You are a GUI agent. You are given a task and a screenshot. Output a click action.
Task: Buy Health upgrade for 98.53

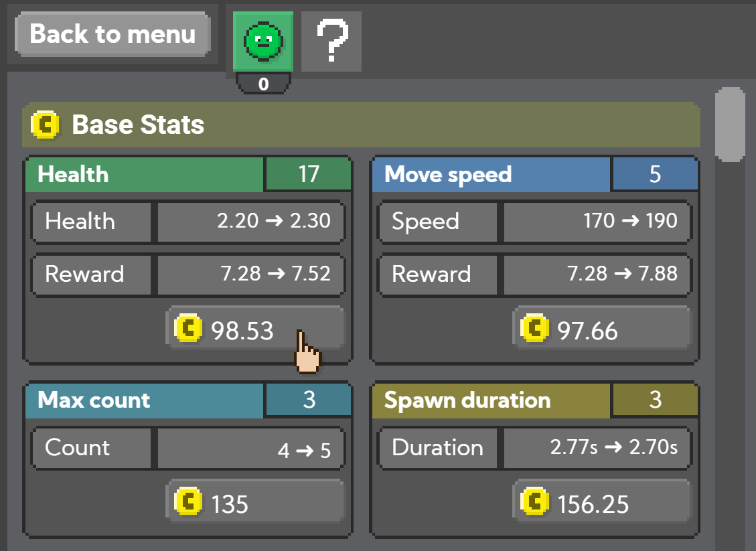pyautogui.click(x=254, y=329)
